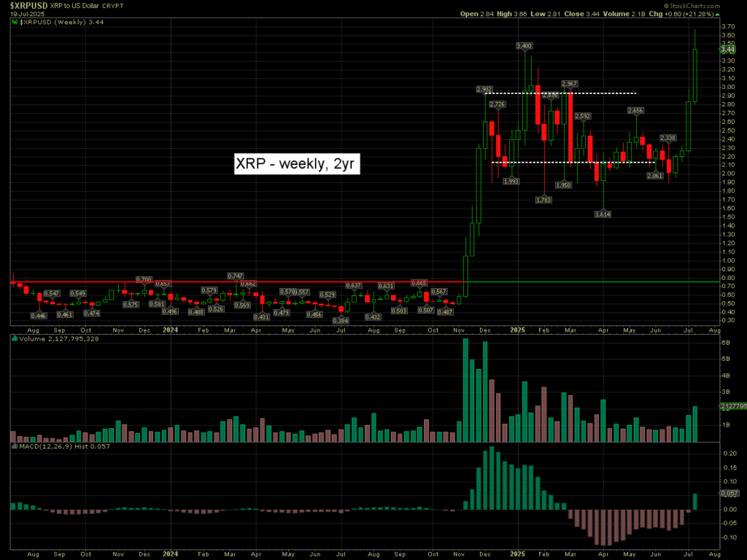747x560 pixels.
Task: Select the 'Close 3.44' header value
Action: (x=582, y=14)
